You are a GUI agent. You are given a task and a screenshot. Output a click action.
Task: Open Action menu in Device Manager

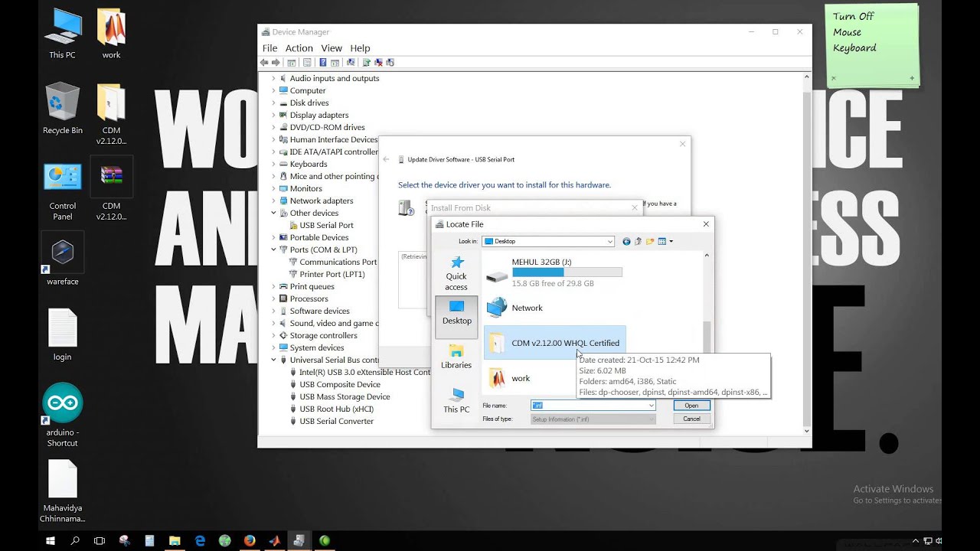coord(299,48)
